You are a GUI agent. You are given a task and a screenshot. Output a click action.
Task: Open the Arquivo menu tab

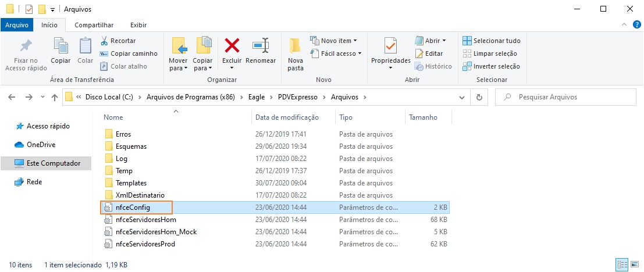(17, 25)
